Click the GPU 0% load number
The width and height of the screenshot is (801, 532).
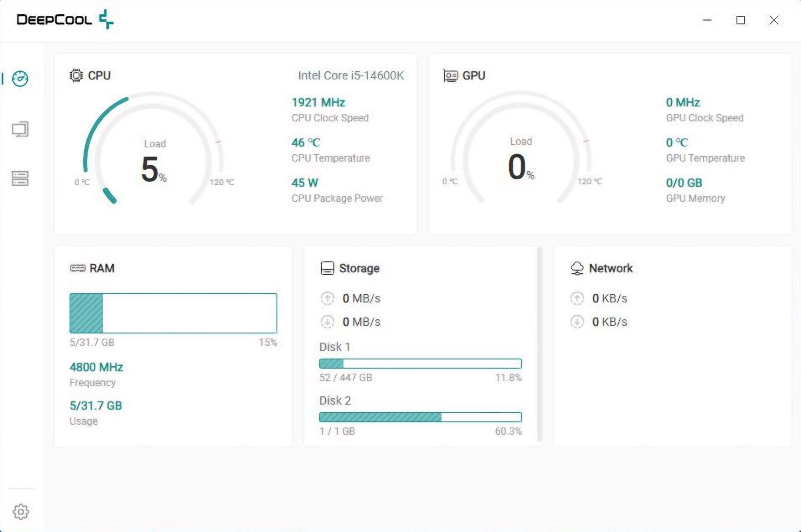point(520,167)
